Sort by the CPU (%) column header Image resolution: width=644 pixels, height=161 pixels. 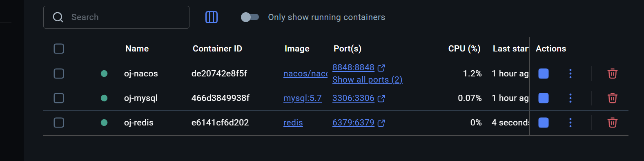click(x=464, y=49)
